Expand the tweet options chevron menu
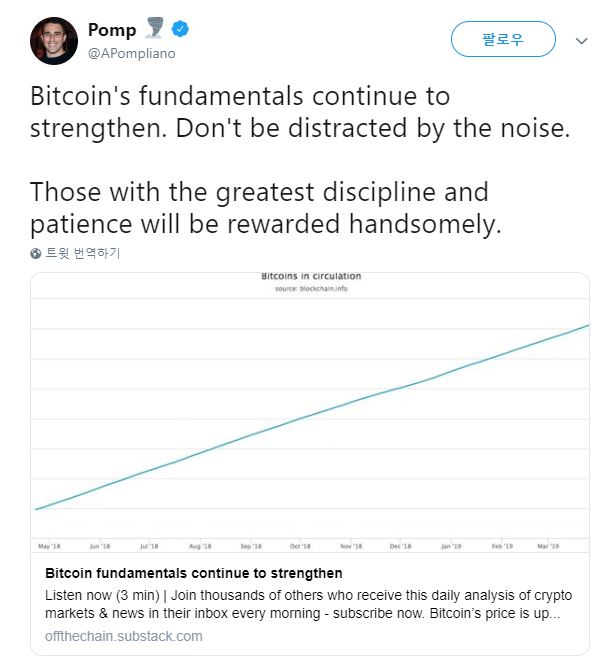 click(581, 41)
